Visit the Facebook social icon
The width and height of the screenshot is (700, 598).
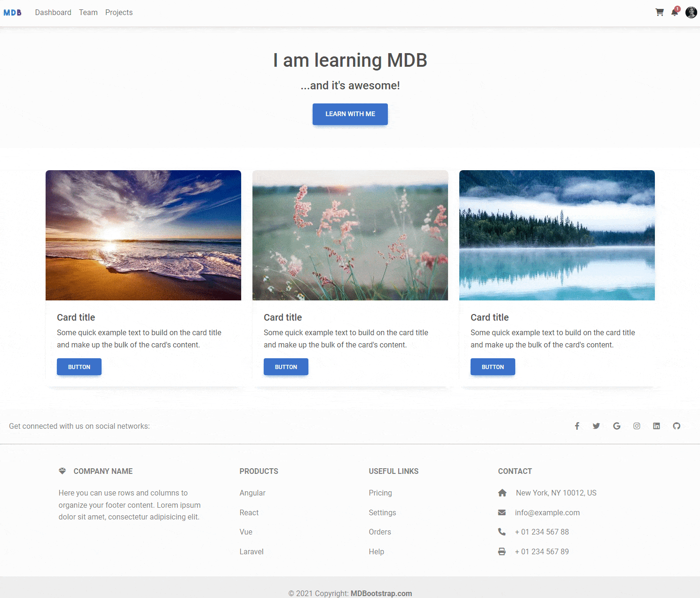[x=577, y=426]
